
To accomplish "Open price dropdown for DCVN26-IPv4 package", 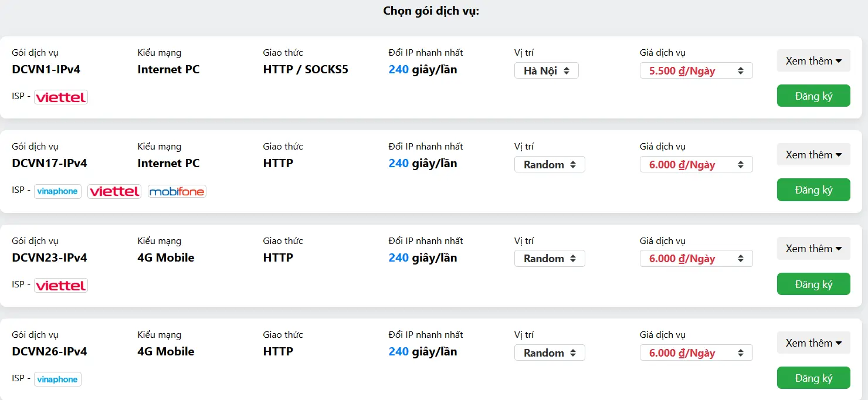I will tap(696, 353).
